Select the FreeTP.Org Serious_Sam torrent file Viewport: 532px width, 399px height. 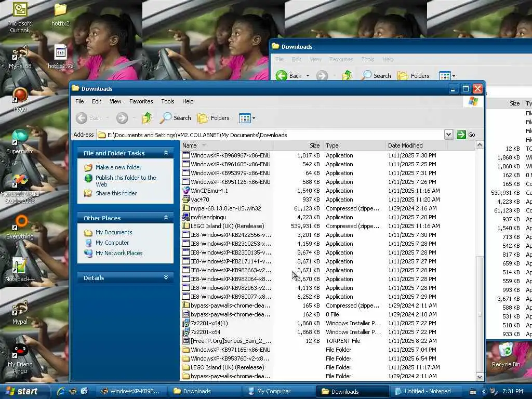231,341
